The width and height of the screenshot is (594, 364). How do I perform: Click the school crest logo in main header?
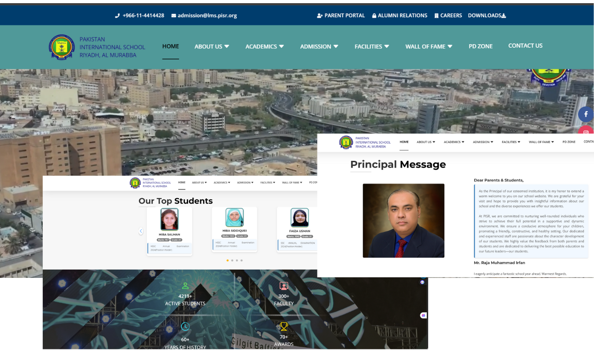pos(61,47)
